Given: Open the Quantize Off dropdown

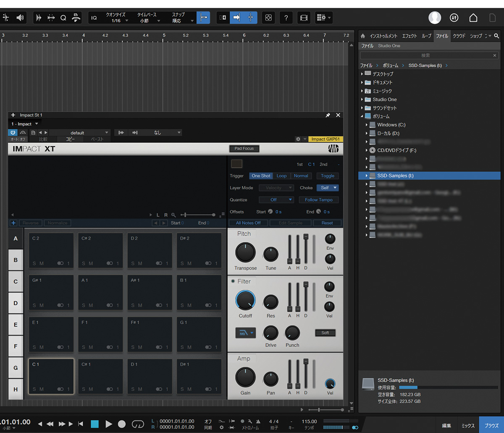Looking at the screenshot, I should [276, 200].
